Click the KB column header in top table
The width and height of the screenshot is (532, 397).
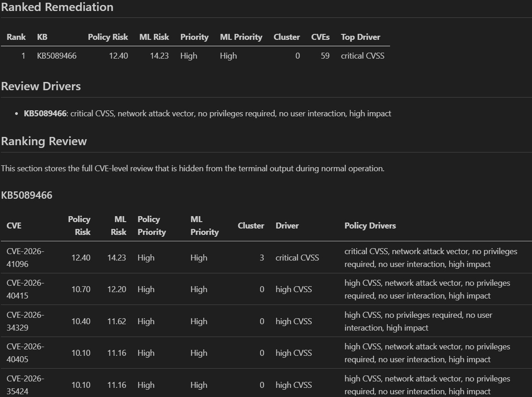pyautogui.click(x=42, y=37)
